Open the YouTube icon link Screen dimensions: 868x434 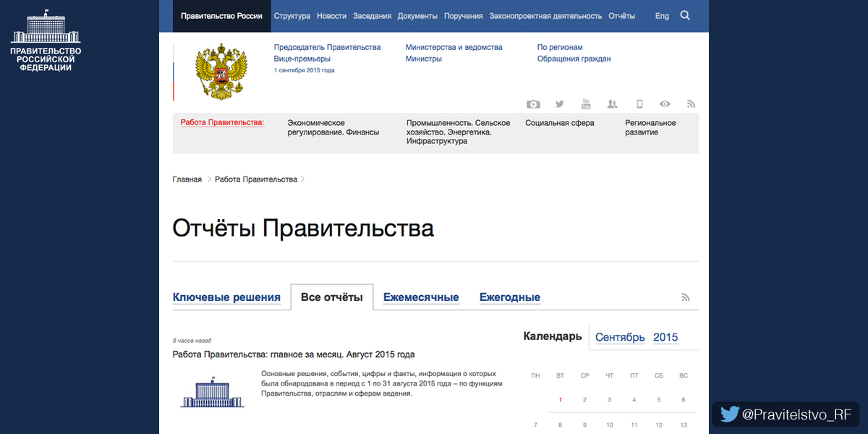(x=586, y=104)
